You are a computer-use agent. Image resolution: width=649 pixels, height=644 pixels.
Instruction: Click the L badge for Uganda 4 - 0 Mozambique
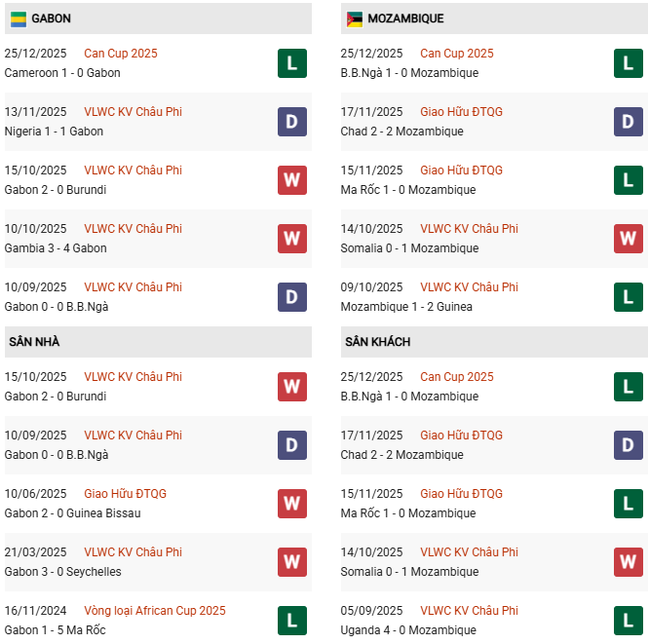628,621
